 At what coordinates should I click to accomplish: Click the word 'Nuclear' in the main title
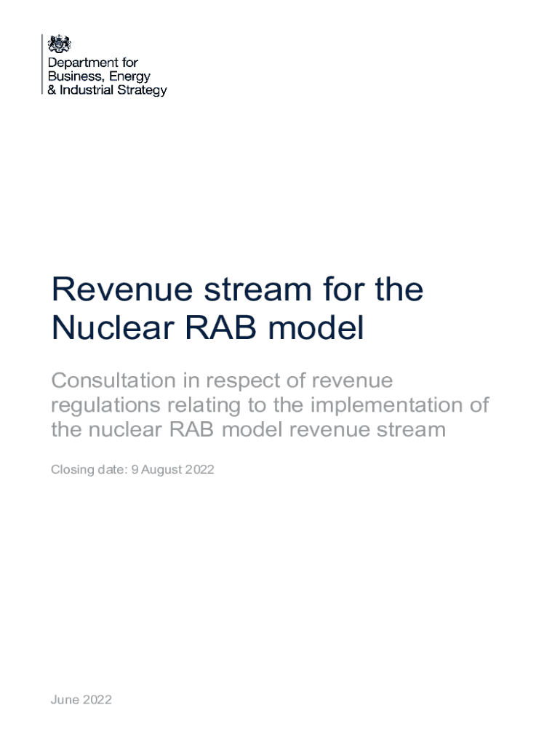(101, 329)
